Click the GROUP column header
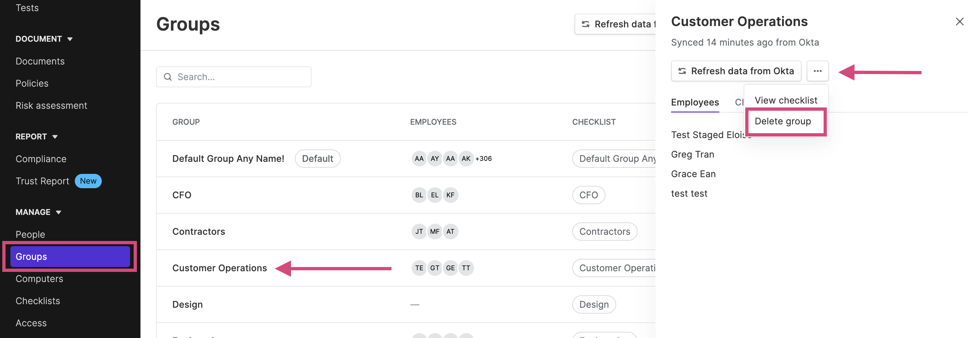The image size is (980, 338). (186, 122)
